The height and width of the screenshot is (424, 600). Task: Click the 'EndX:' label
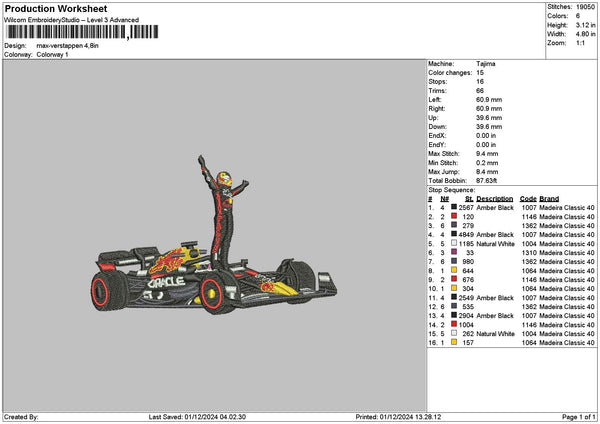pos(437,135)
